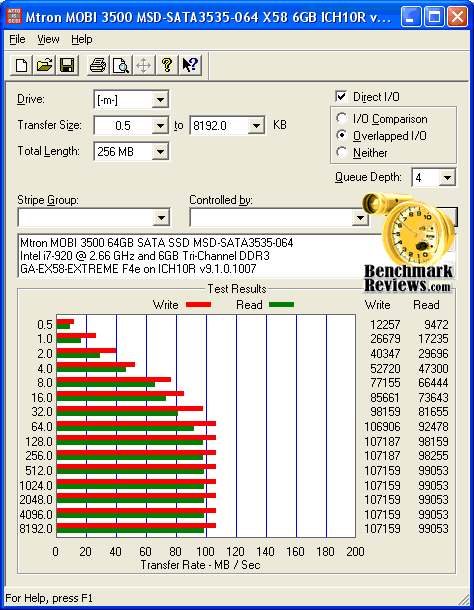Click the 'For Help, press F1' status text
Image resolution: width=474 pixels, height=610 pixels.
[49, 598]
